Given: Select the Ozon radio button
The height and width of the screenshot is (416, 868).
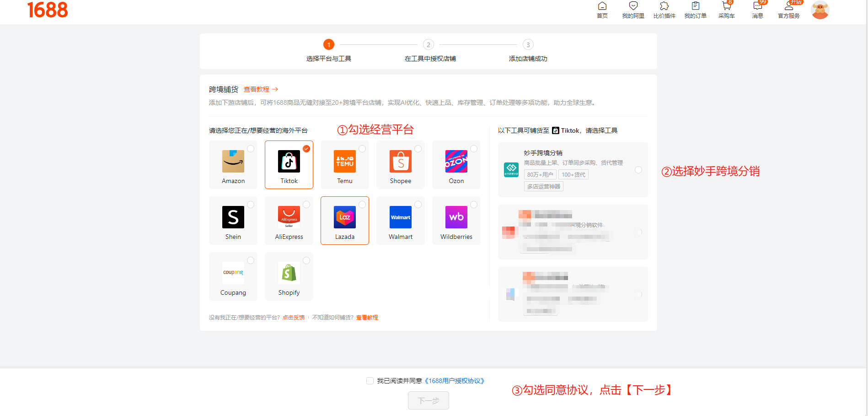Looking at the screenshot, I should (x=474, y=149).
